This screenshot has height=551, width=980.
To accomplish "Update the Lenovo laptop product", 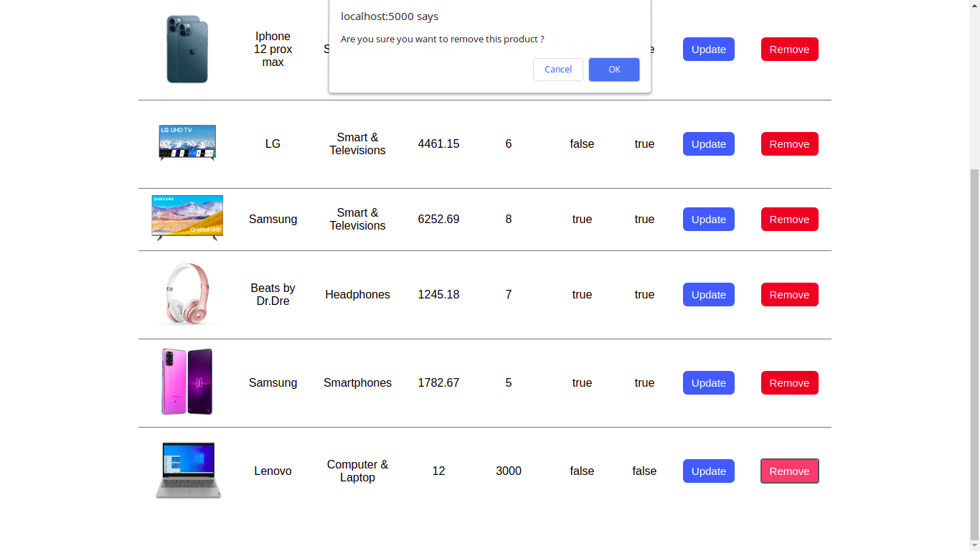I will (709, 471).
